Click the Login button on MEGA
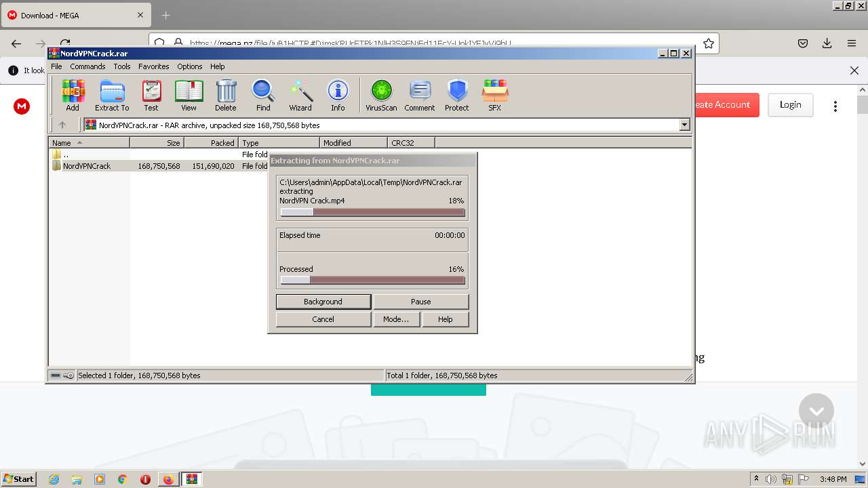Viewport: 868px width, 488px height. (791, 104)
